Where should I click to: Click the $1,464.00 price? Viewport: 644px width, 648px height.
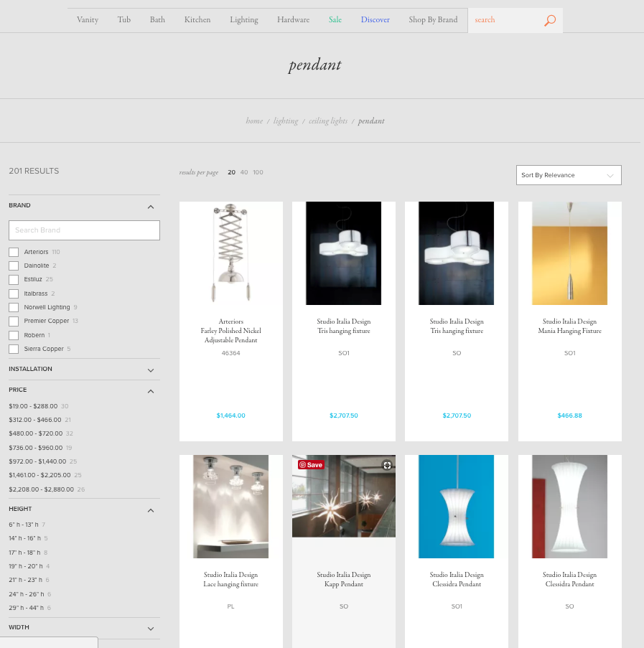(x=231, y=415)
